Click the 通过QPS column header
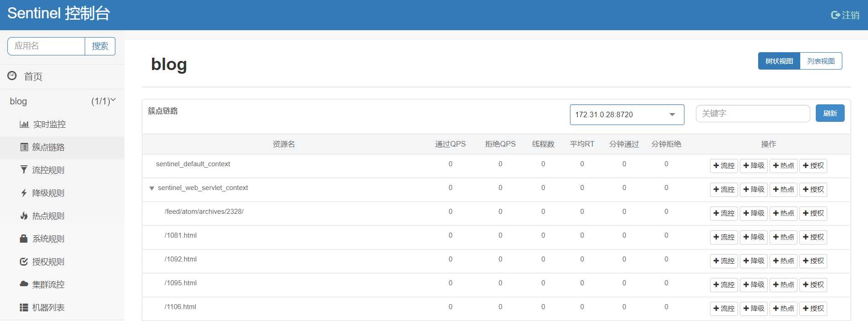Viewport: 868px width, 321px height. point(450,144)
